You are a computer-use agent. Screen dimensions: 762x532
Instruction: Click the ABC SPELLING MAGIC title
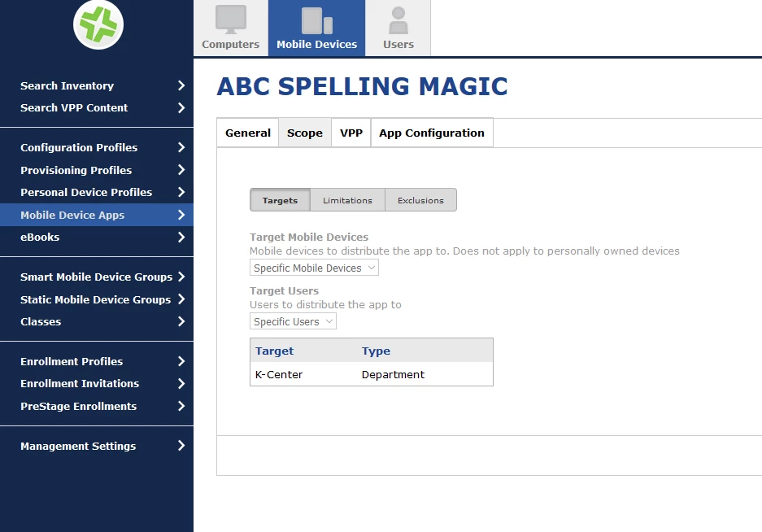coord(362,86)
